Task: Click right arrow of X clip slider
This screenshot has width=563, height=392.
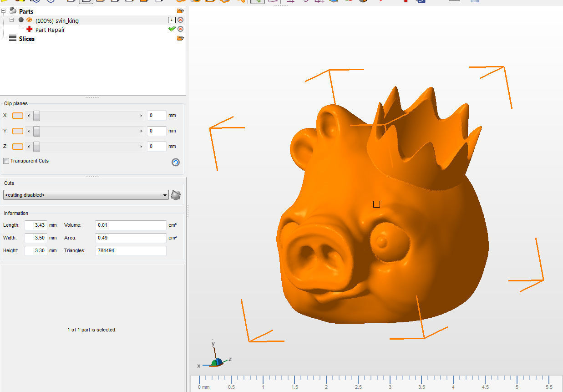Action: pyautogui.click(x=141, y=116)
